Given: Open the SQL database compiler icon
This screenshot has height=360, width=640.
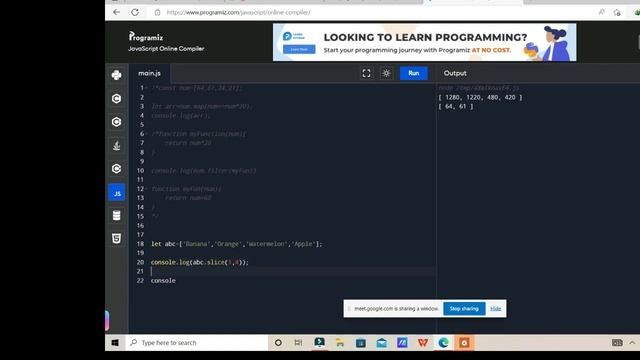Looking at the screenshot, I should pyautogui.click(x=116, y=216).
